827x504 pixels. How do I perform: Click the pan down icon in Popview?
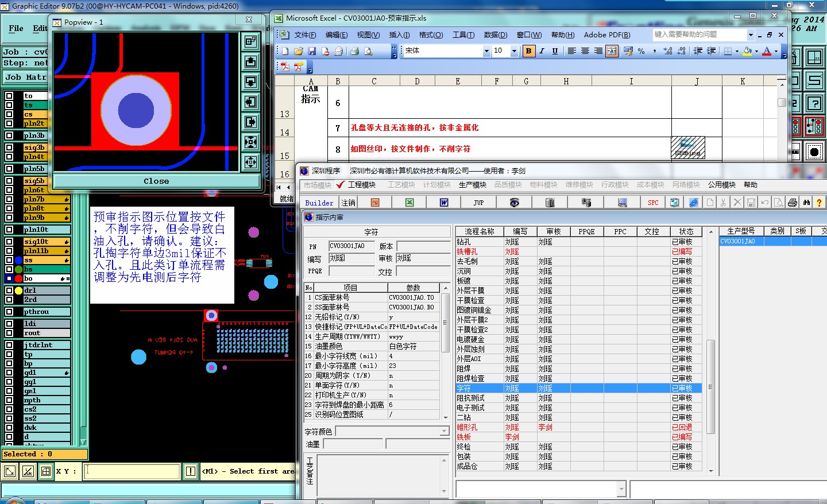click(251, 82)
